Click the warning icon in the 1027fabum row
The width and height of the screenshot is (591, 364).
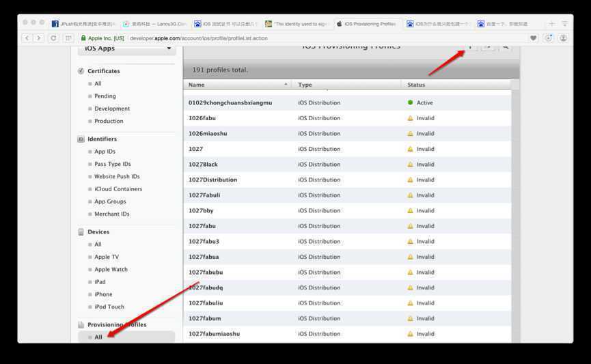point(410,318)
